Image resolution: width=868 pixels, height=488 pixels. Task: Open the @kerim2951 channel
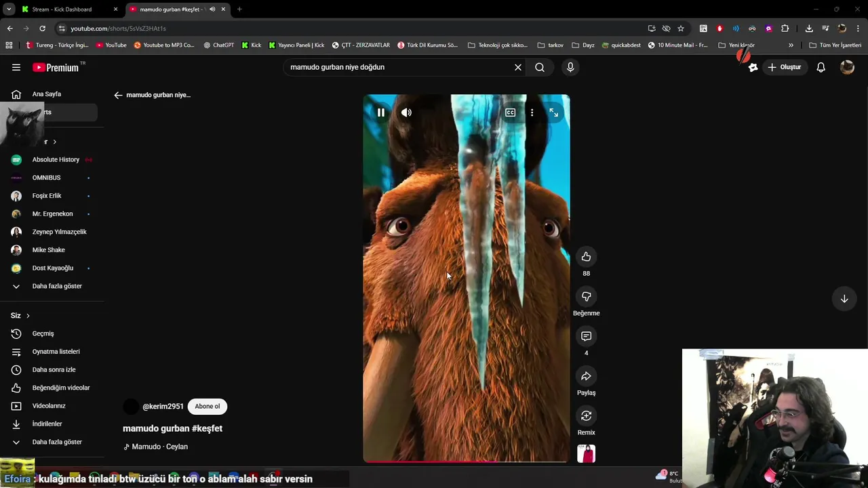[163, 407]
